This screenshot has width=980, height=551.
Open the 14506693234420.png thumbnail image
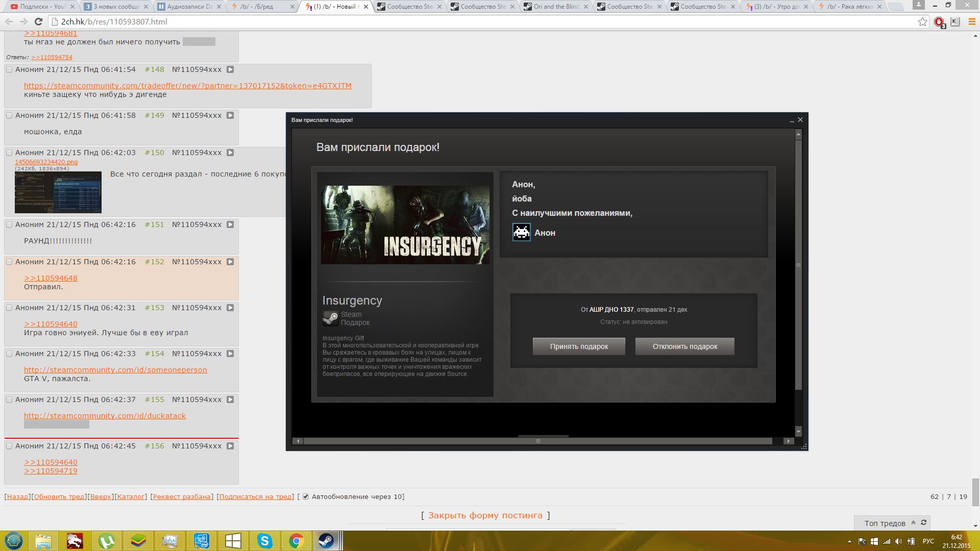58,192
